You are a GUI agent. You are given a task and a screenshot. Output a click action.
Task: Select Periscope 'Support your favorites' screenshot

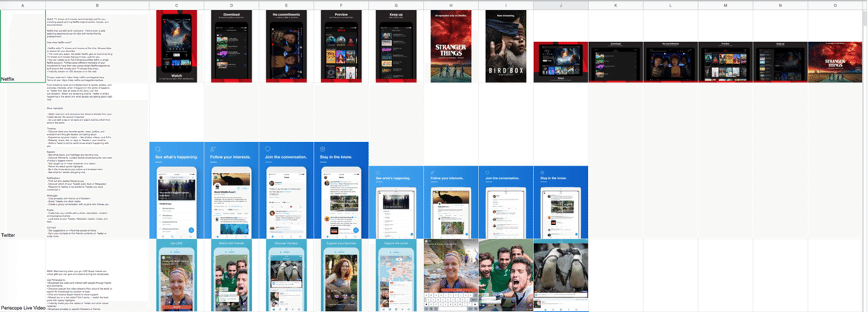coord(341,276)
